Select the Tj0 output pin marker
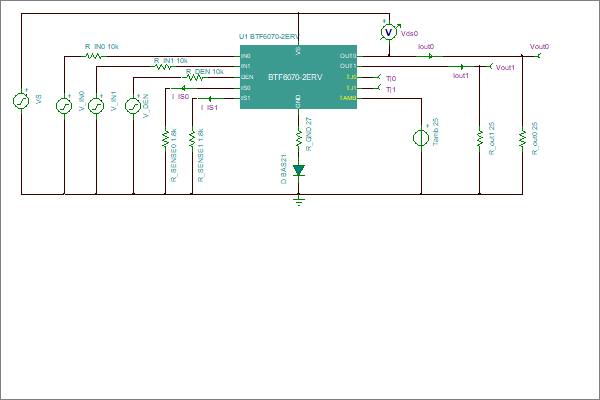Screen dimensions: 600x400 point(378,77)
